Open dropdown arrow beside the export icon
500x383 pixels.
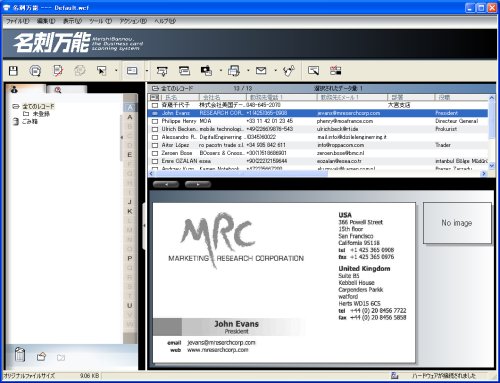point(221,71)
